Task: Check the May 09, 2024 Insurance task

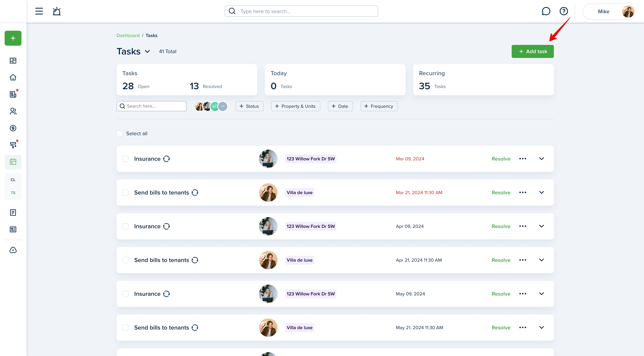Action: (125, 294)
